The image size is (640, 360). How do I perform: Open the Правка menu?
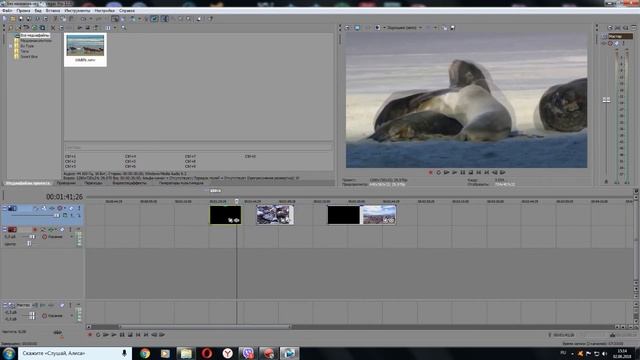click(23, 11)
